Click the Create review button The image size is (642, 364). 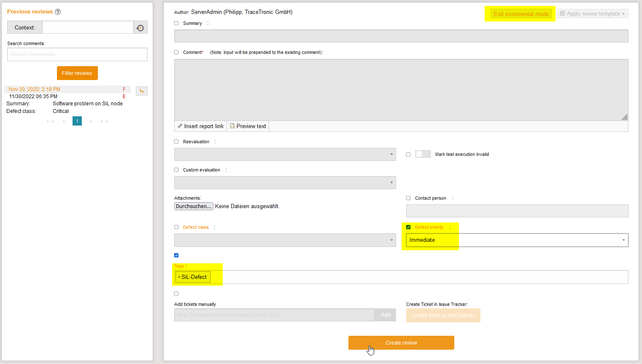click(401, 343)
